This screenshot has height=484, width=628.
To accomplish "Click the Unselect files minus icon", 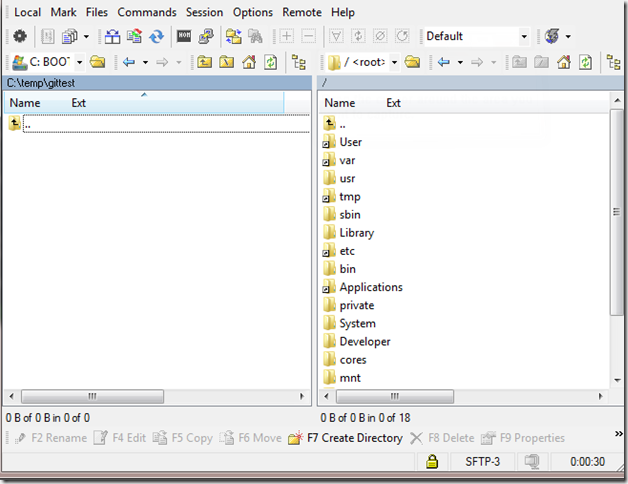I will pos(308,36).
